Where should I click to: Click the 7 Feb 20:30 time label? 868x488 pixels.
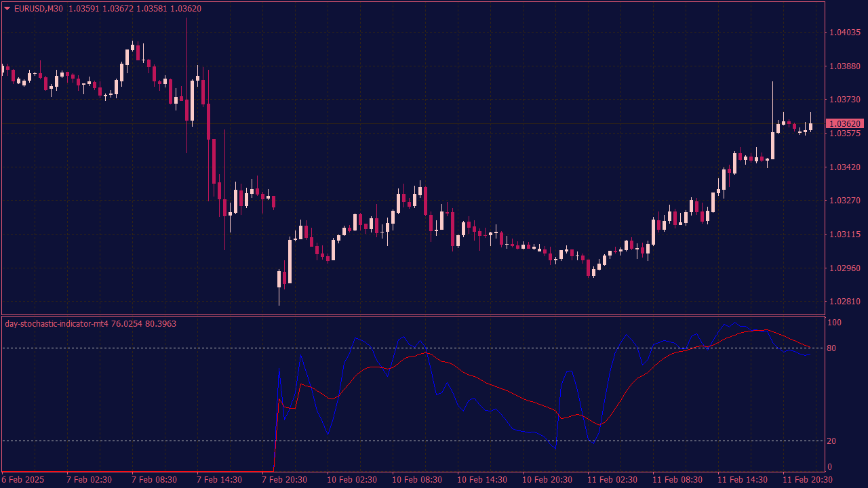(x=285, y=480)
